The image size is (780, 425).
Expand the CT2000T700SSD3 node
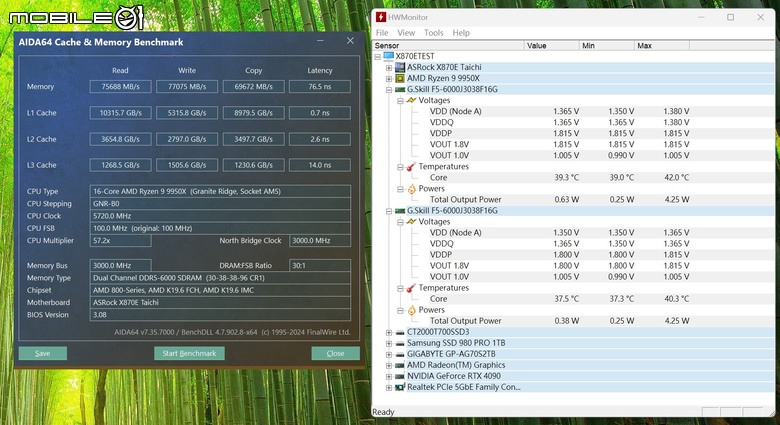pyautogui.click(x=389, y=332)
